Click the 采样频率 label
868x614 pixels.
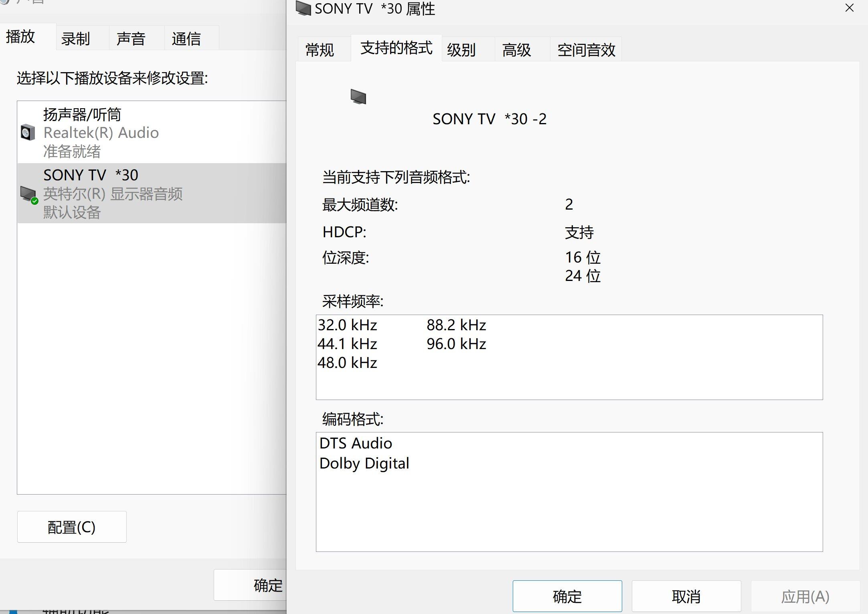[x=353, y=301]
